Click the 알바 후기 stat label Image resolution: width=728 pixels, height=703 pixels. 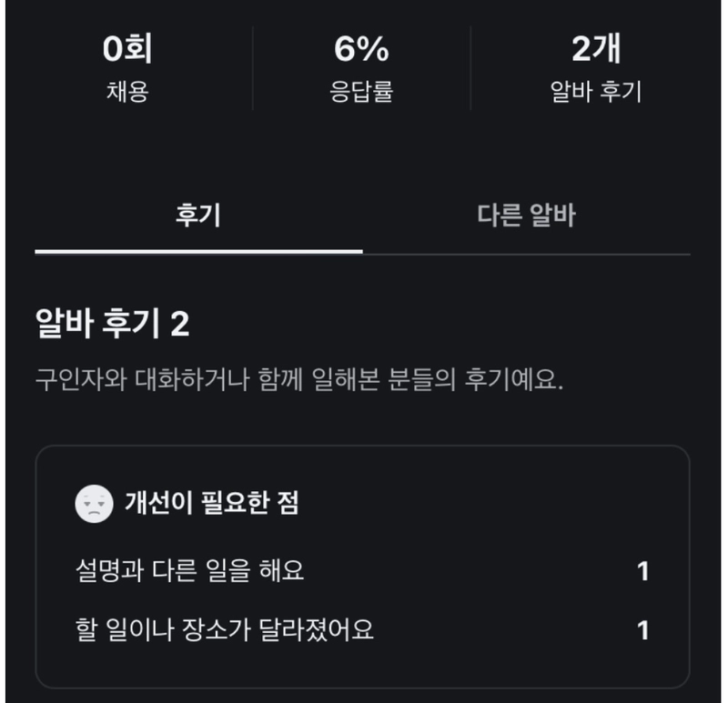click(x=596, y=91)
